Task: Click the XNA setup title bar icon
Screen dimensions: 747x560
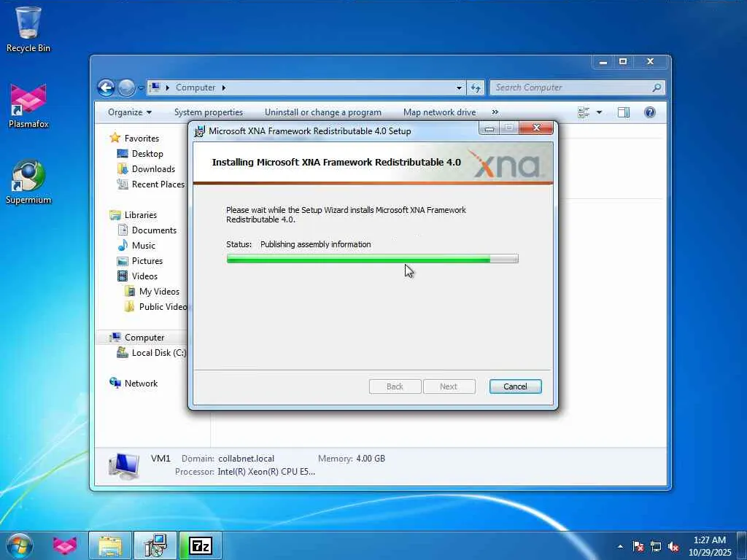Action: click(200, 131)
